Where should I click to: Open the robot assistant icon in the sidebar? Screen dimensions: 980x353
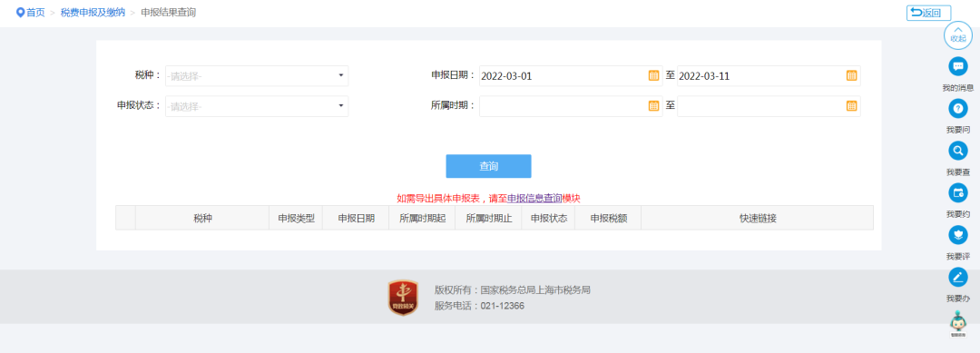[957, 325]
